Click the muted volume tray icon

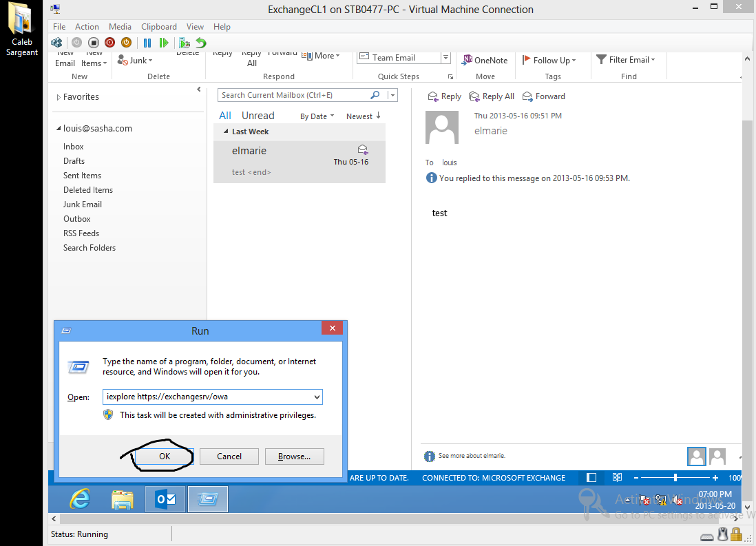(677, 500)
